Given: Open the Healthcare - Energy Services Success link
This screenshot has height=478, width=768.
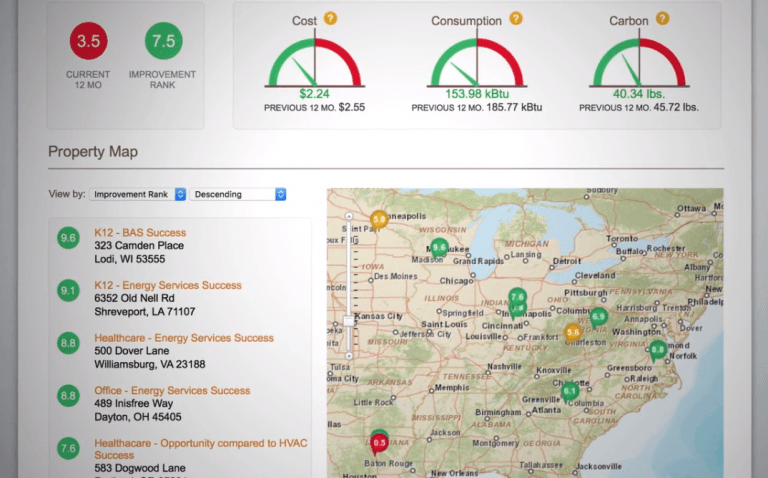Looking at the screenshot, I should pos(184,338).
